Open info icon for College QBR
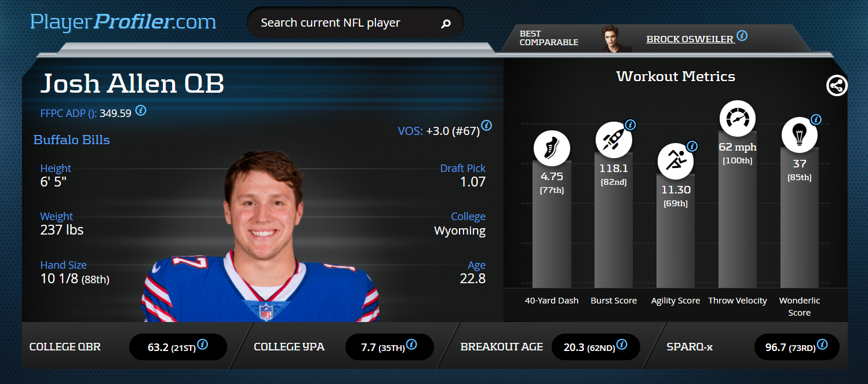Screen dimensions: 868x384 pos(202,345)
